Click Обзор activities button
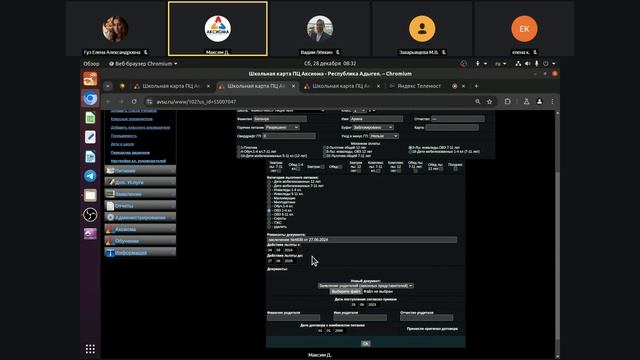Image resolution: width=640 pixels, height=360 pixels. pos(91,64)
